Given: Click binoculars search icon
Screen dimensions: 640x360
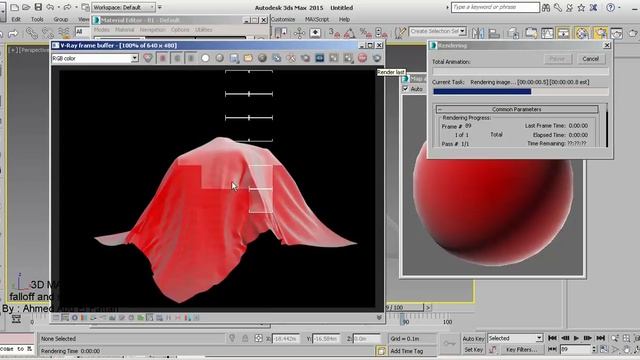Looking at the screenshot, I should 546,8.
